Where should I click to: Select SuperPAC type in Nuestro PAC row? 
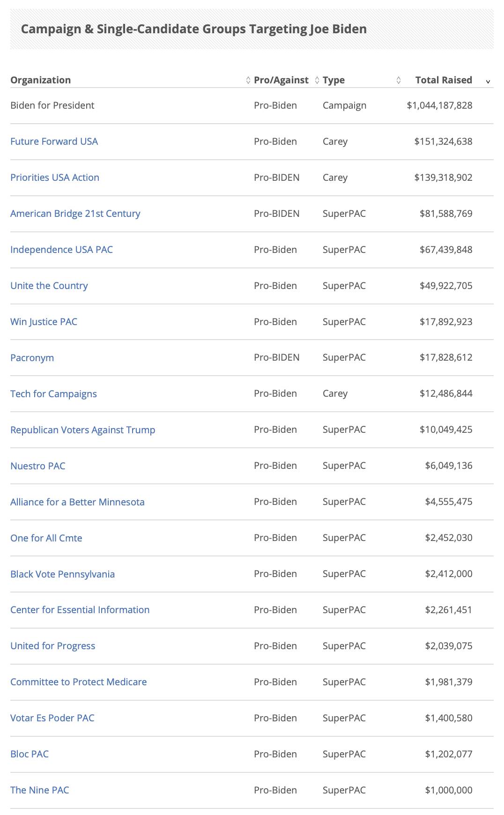click(x=344, y=466)
